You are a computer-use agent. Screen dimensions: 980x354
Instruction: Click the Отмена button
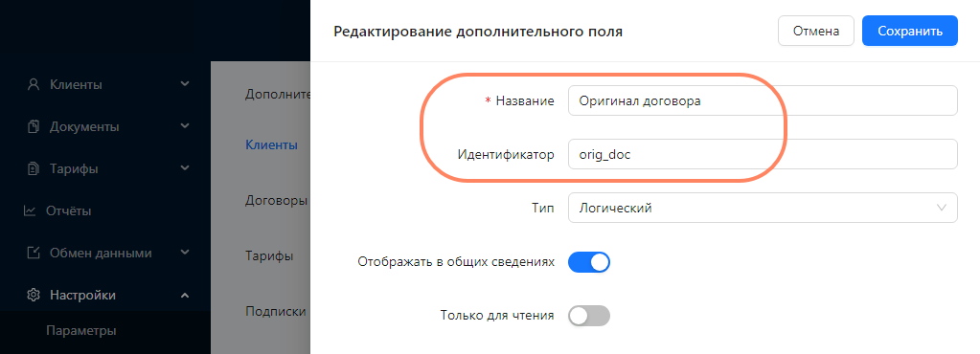click(815, 32)
